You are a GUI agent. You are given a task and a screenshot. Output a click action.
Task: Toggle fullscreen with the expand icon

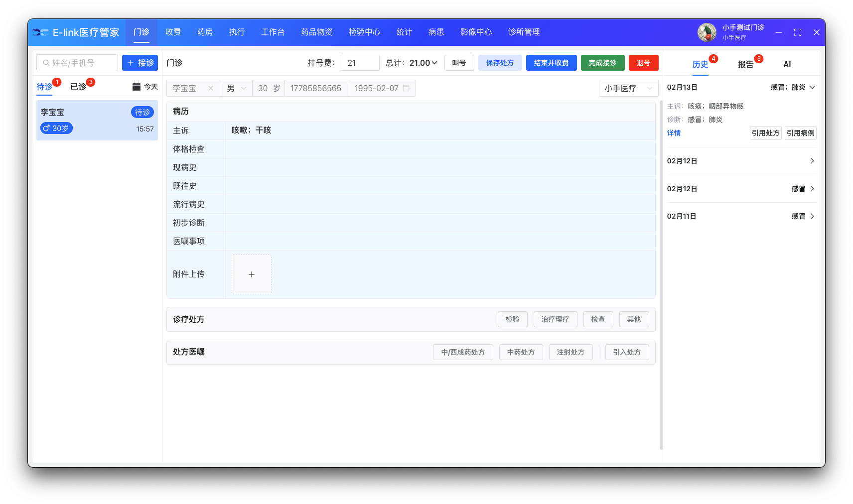(797, 32)
